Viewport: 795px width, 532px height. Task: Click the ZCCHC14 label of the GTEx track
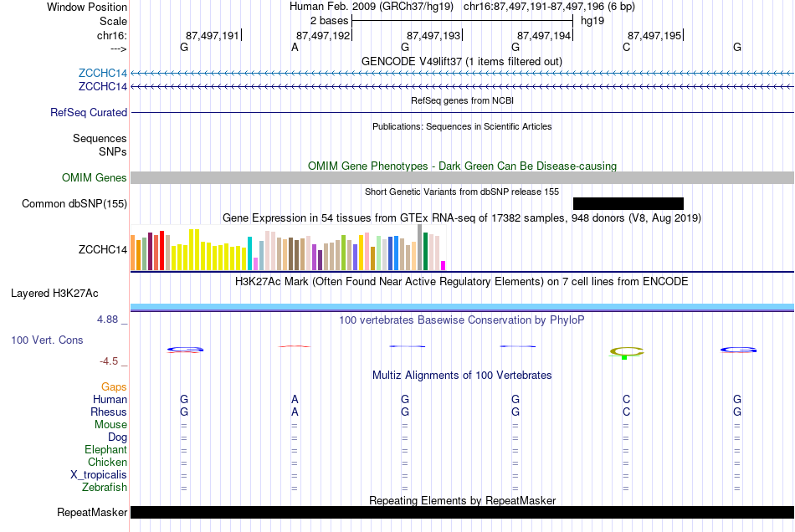click(x=102, y=250)
